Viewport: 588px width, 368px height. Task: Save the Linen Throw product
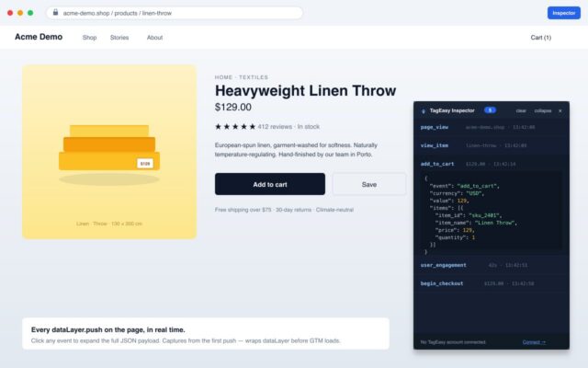pyautogui.click(x=369, y=184)
